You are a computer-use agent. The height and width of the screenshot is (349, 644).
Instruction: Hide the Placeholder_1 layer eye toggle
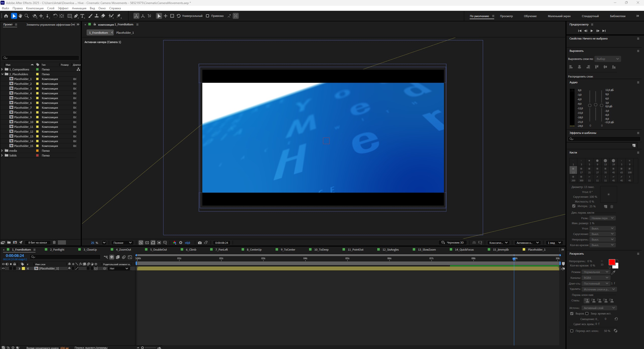[x=3, y=268]
